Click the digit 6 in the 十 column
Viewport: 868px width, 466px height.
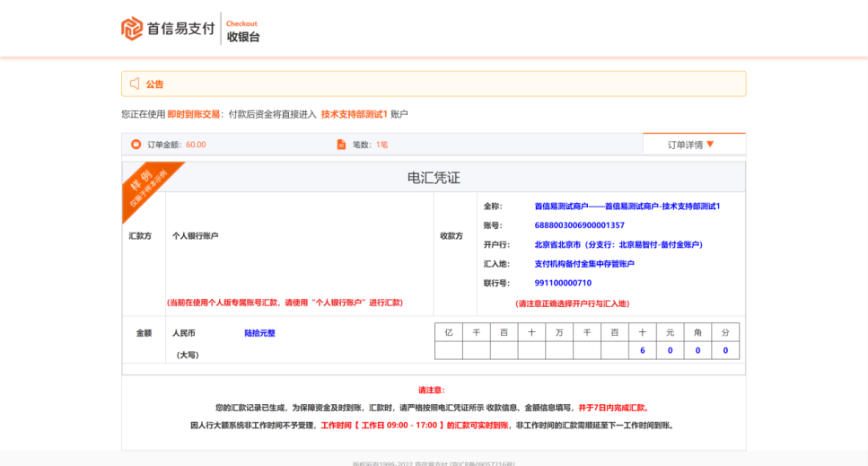pos(642,350)
